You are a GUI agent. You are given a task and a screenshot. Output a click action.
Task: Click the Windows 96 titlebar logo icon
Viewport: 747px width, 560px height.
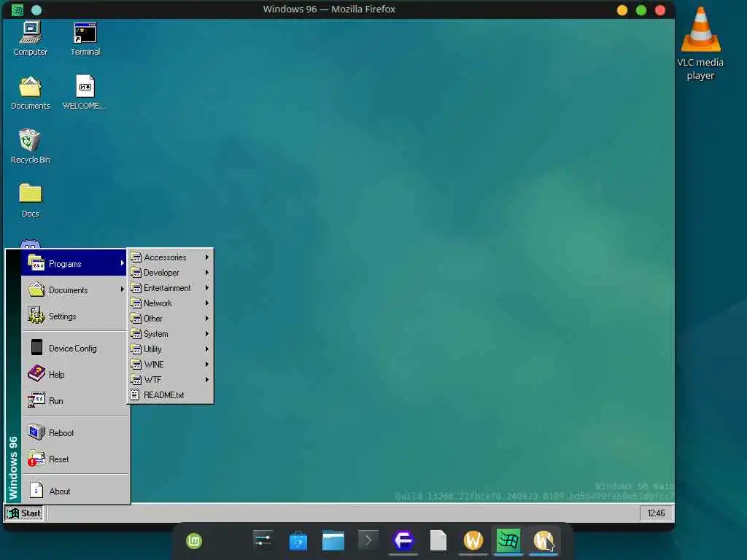18,10
